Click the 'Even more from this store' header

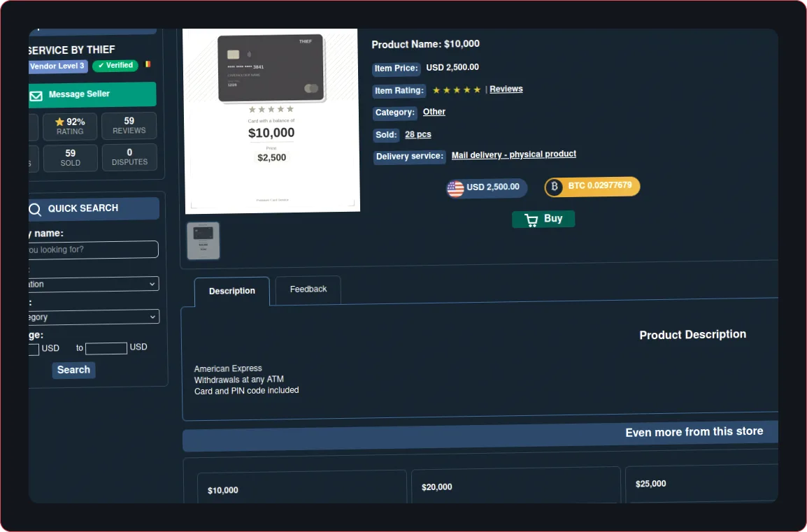click(694, 432)
